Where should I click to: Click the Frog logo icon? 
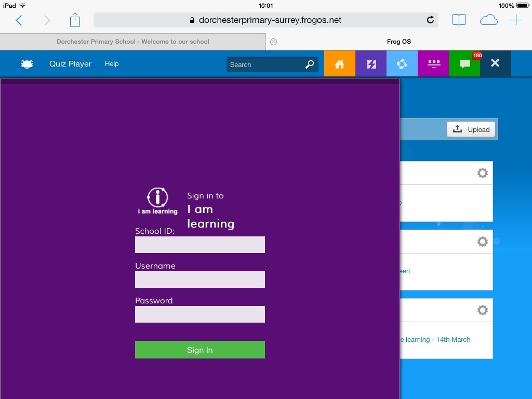click(x=27, y=64)
